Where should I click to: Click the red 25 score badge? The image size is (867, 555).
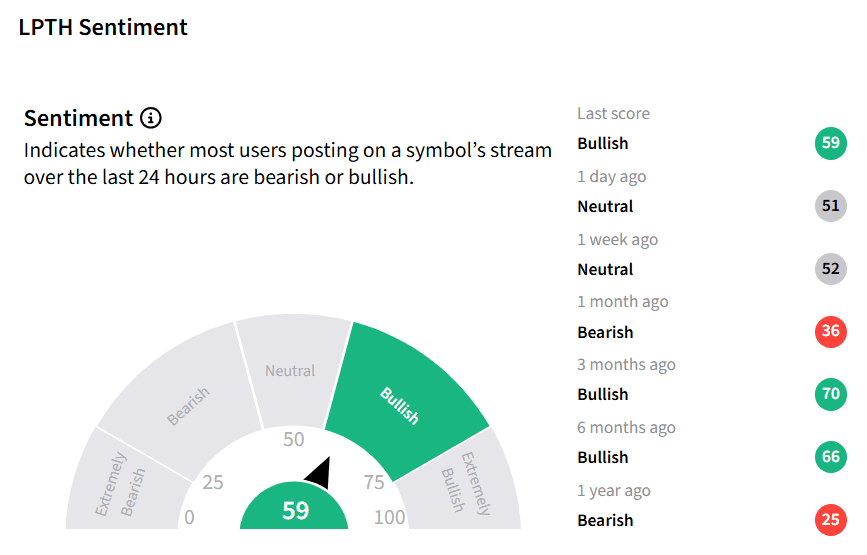(x=831, y=520)
